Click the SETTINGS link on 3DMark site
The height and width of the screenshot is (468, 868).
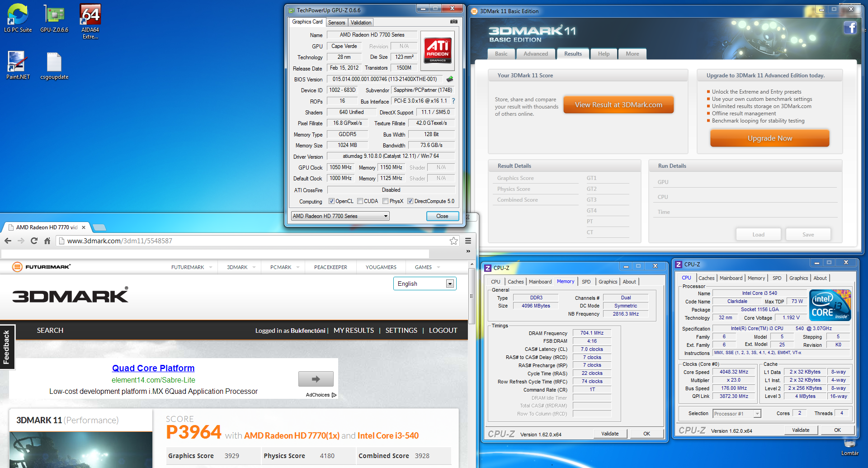(x=401, y=331)
